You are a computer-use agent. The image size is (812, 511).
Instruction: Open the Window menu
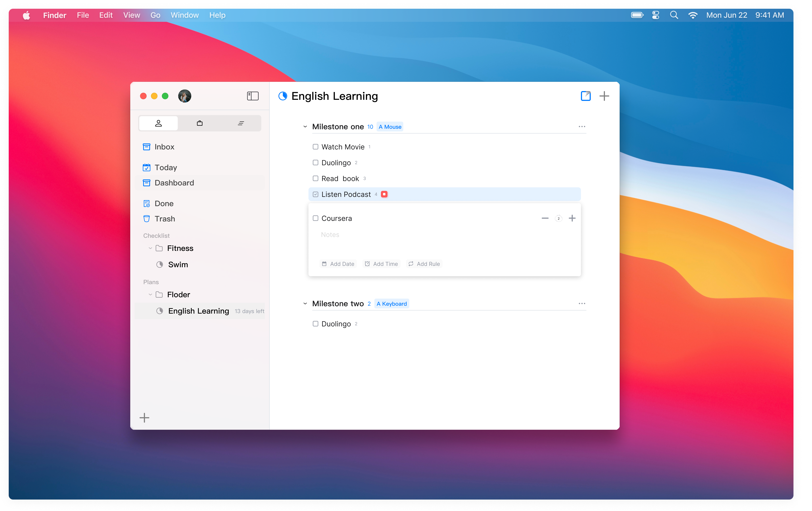tap(185, 15)
